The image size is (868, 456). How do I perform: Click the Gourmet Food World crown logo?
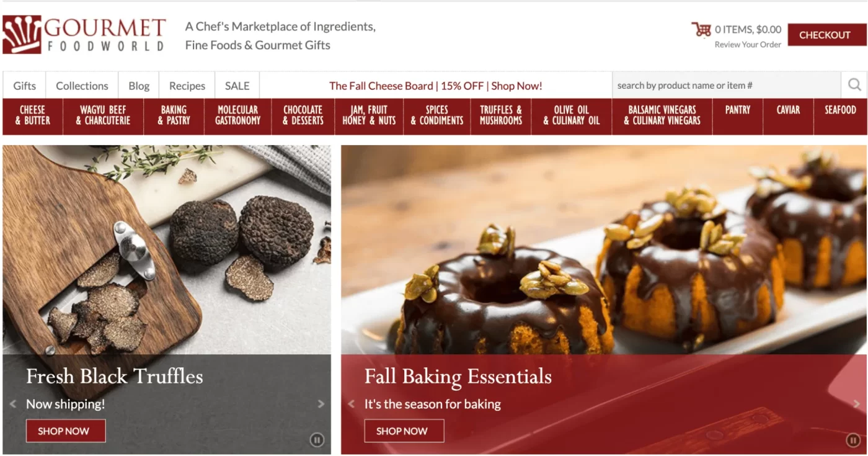pos(22,35)
